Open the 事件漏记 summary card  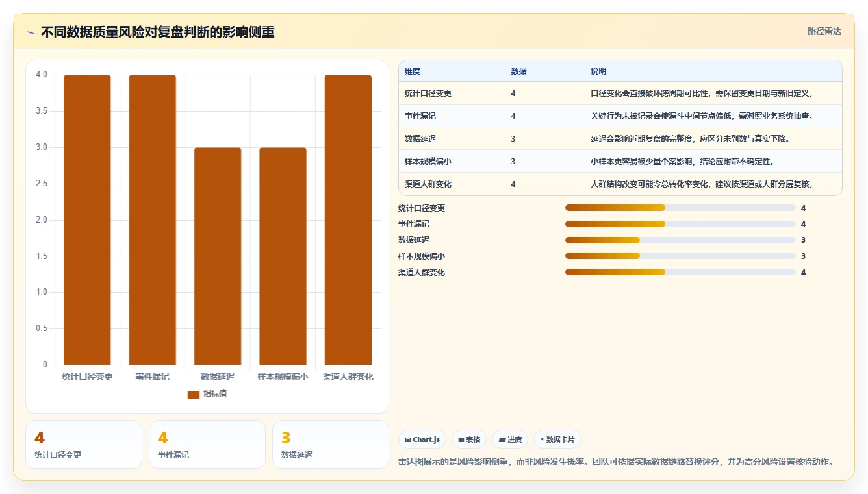pos(207,444)
